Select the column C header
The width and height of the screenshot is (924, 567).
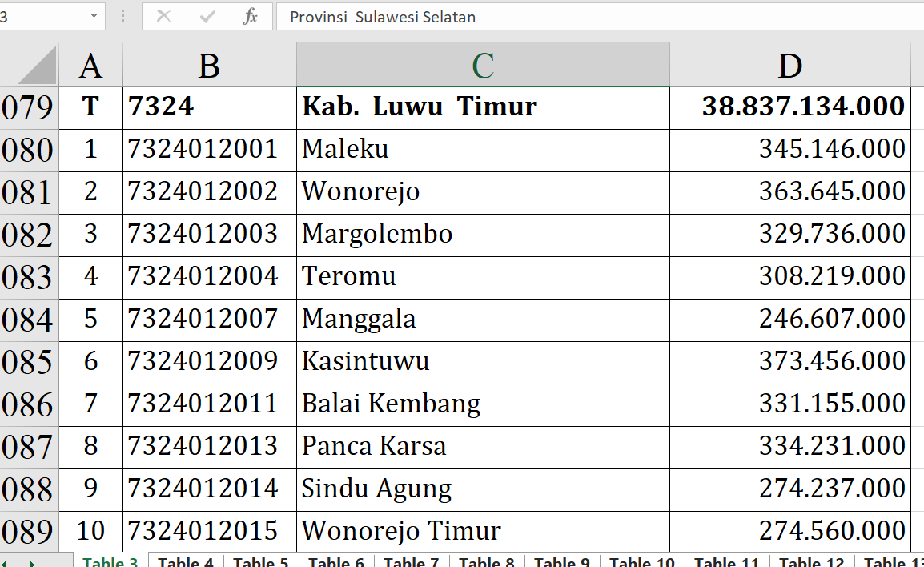(482, 66)
